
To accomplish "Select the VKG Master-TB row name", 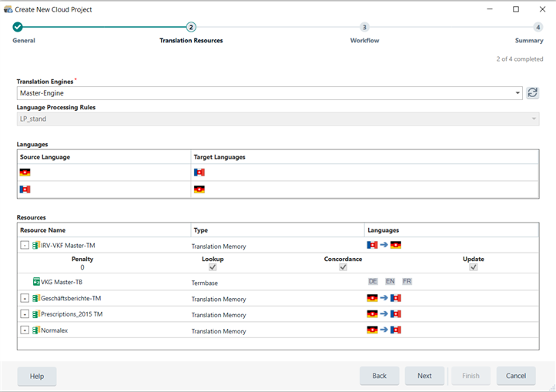I will point(62,282).
